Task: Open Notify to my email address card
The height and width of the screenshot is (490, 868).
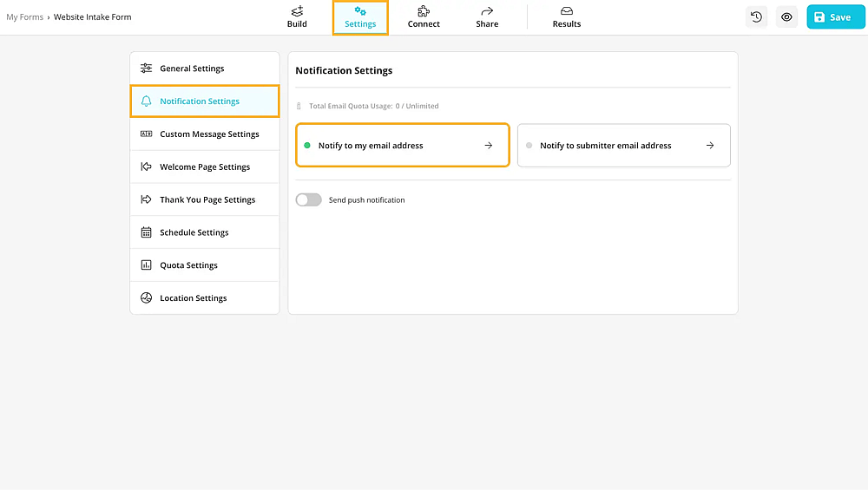Action: 403,146
